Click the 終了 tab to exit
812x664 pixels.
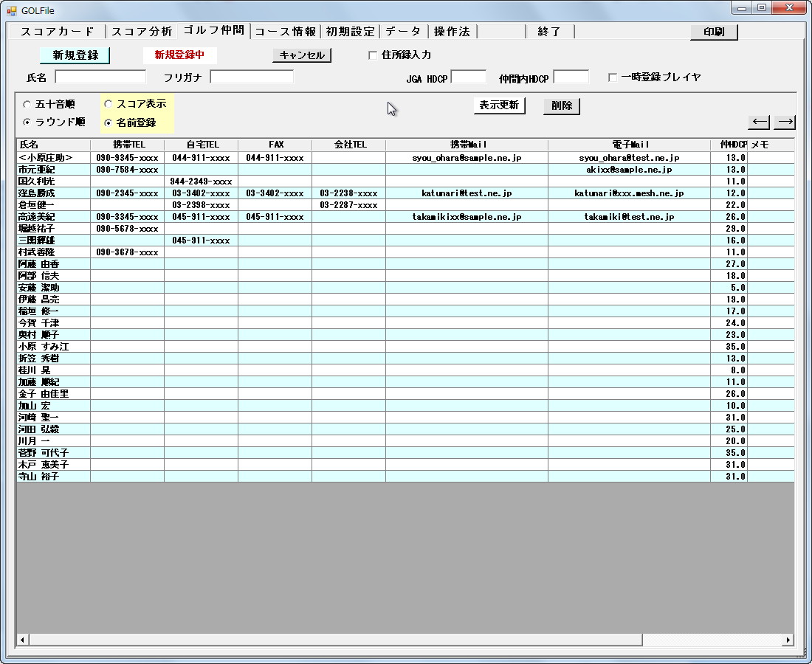(549, 32)
